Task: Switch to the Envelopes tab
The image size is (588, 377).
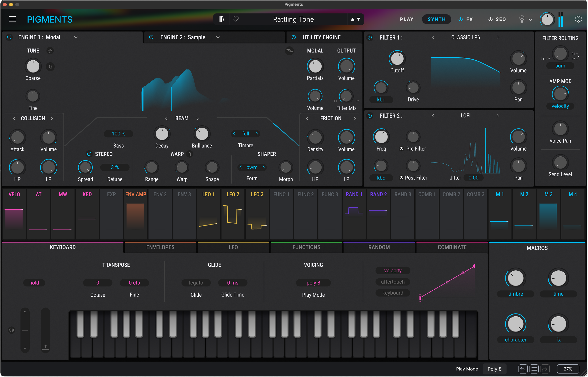Action: click(x=160, y=247)
